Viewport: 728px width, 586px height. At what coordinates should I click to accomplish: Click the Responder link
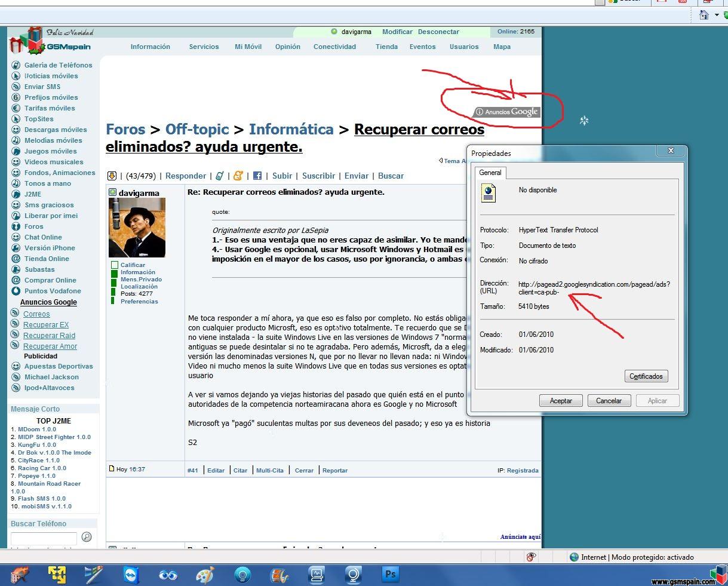tap(186, 176)
